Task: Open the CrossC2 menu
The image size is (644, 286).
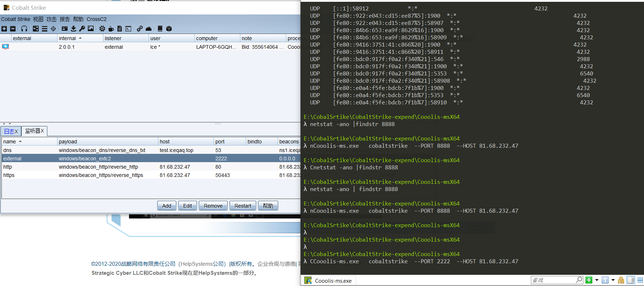Action: (x=96, y=19)
